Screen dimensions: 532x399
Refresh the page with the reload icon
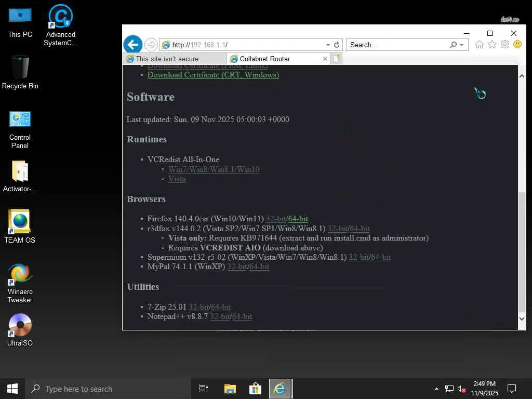pyautogui.click(x=337, y=45)
